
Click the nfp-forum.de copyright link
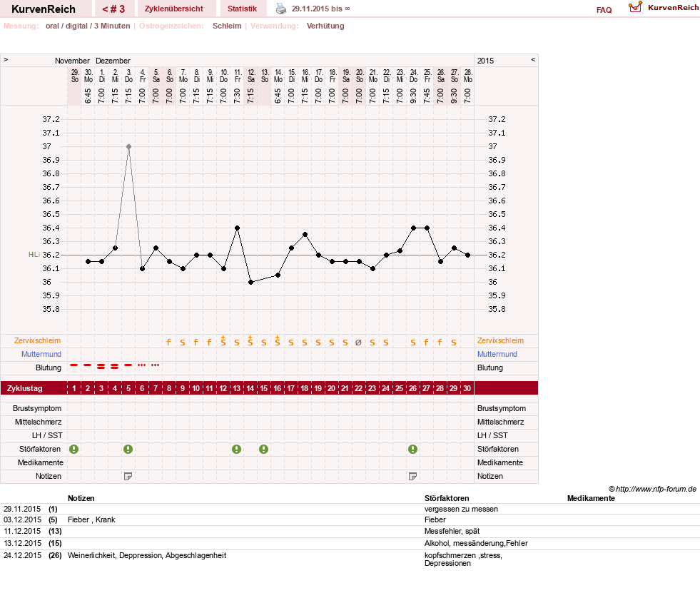click(x=652, y=489)
